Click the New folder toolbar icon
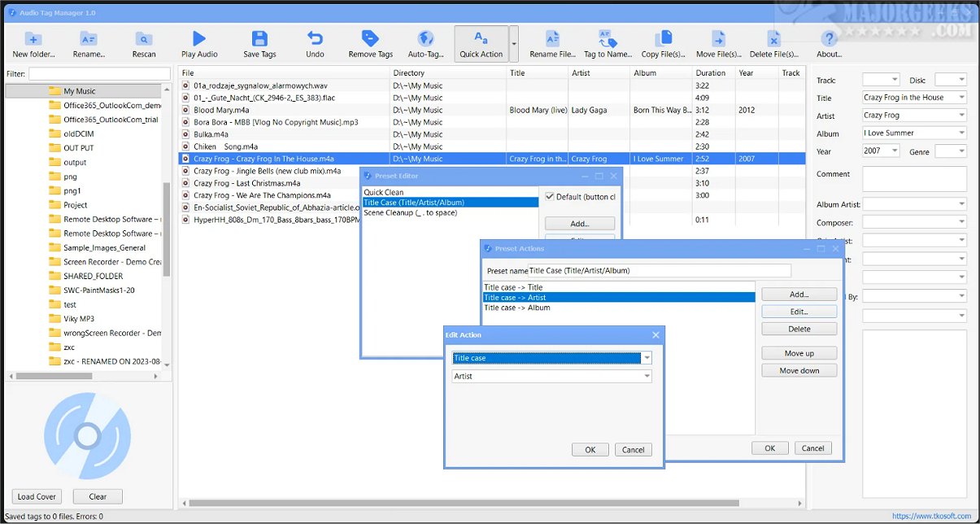980x524 pixels. coord(33,38)
